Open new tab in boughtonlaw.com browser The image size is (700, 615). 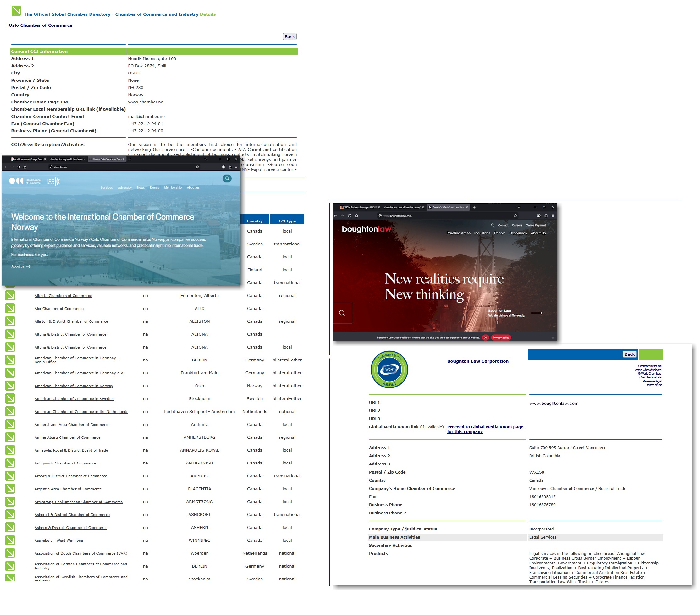[x=474, y=207]
